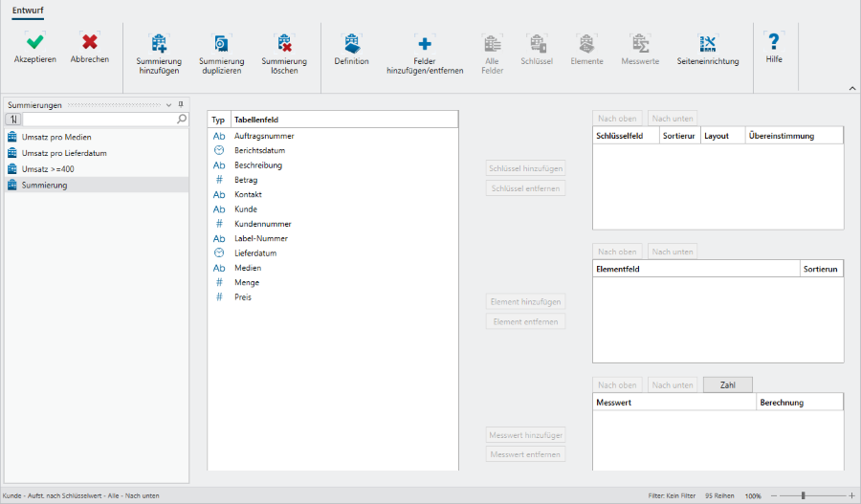
Task: Click the Summierung duplizieren icon
Action: [x=221, y=43]
